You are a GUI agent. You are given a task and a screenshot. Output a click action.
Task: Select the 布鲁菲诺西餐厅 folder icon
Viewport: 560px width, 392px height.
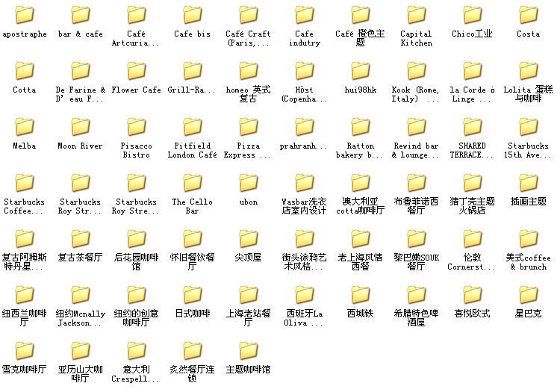click(x=417, y=183)
